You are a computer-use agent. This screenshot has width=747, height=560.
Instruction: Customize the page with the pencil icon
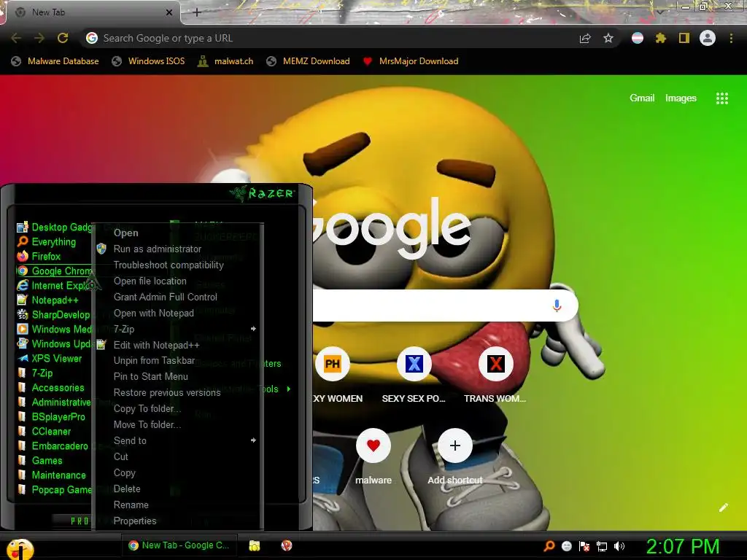point(723,507)
